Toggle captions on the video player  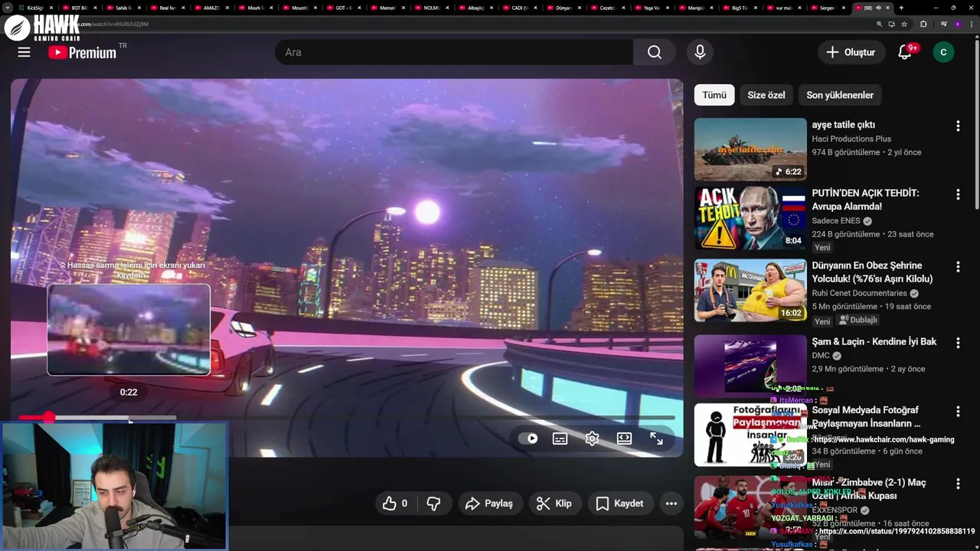560,439
